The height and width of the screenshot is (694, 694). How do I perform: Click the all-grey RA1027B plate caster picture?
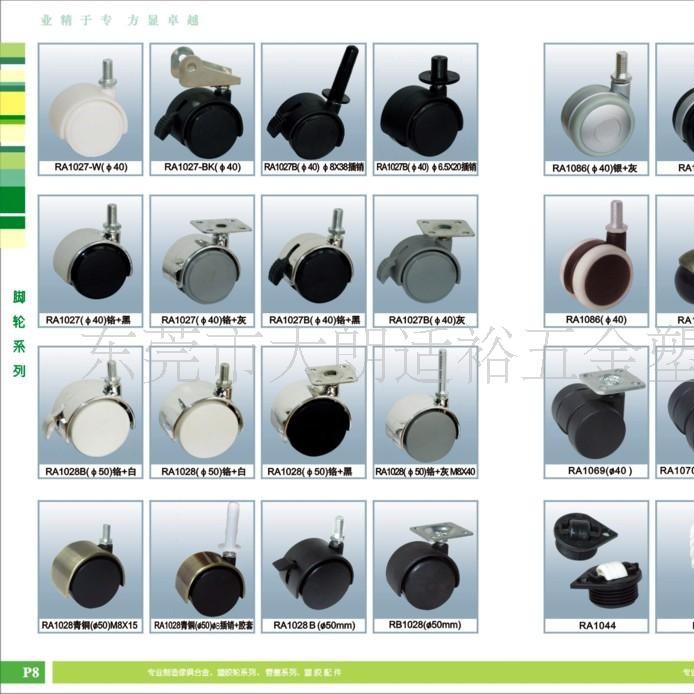(x=425, y=254)
